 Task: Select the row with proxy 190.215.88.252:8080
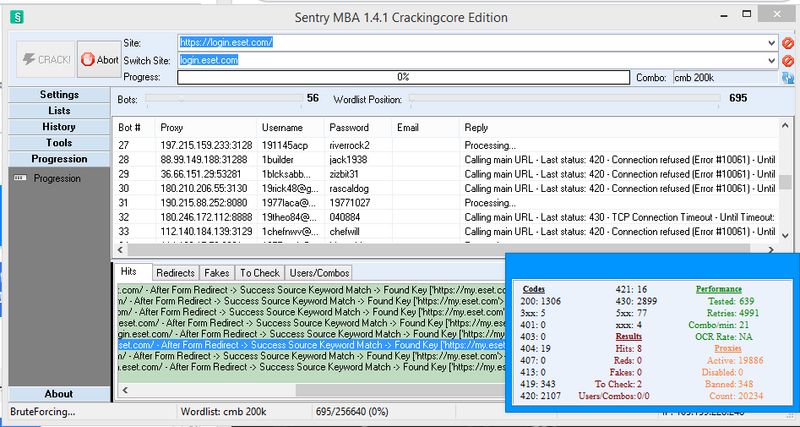pos(446,203)
